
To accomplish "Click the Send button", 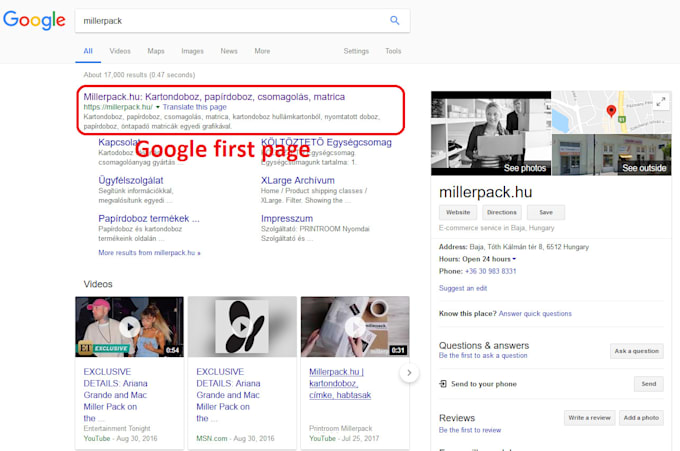I will (x=649, y=384).
